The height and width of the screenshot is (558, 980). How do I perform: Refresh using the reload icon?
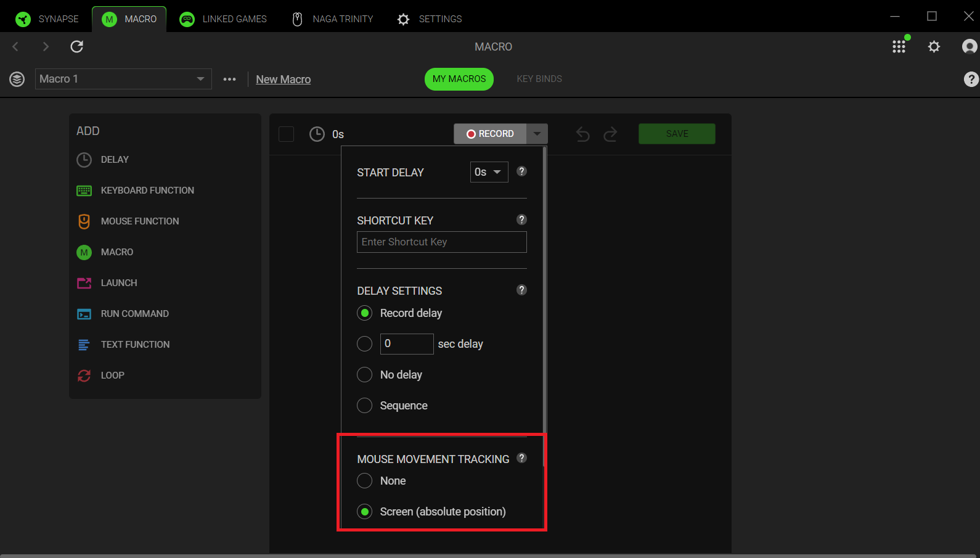77,46
